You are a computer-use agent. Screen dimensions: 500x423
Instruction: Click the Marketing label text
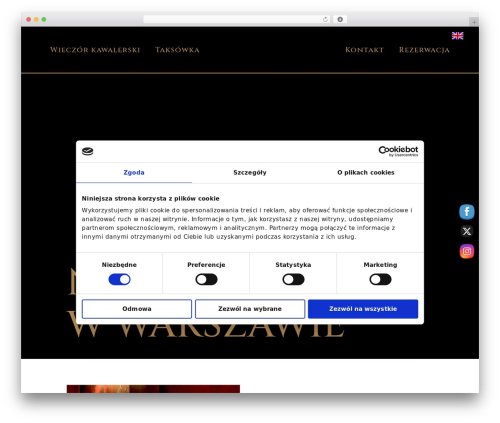tap(380, 265)
